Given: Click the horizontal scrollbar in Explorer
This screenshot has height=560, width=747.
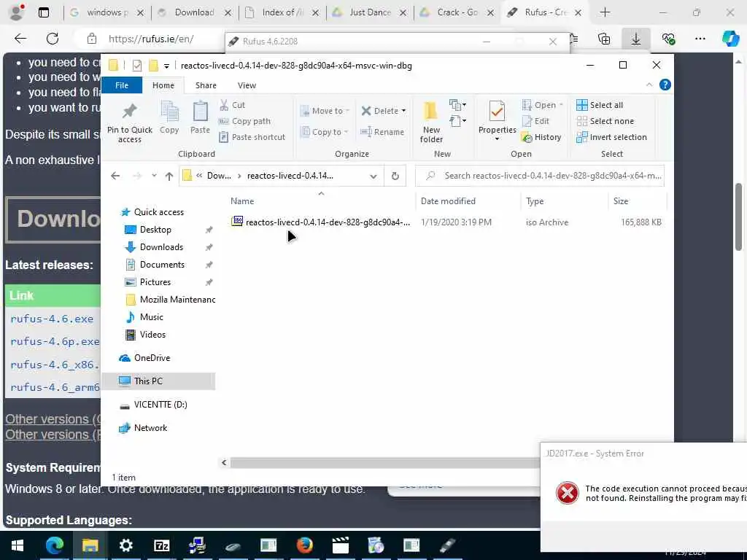Looking at the screenshot, I should pos(384,463).
